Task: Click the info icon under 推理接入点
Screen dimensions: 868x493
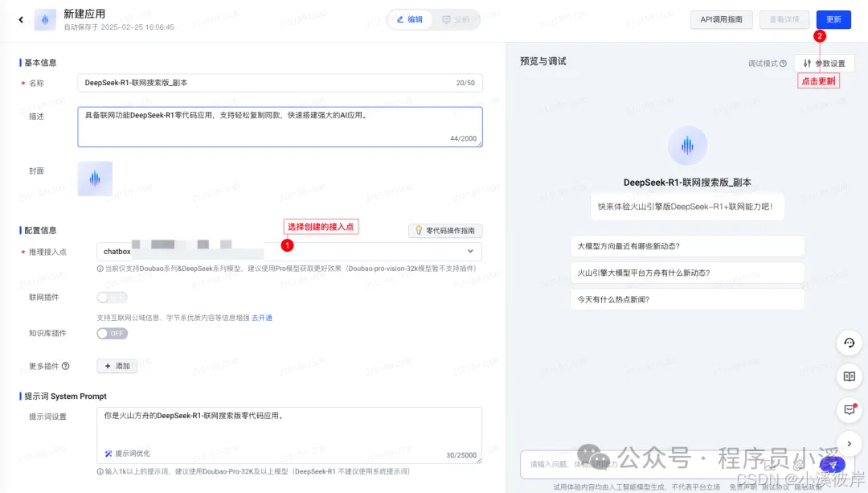Action: point(100,269)
